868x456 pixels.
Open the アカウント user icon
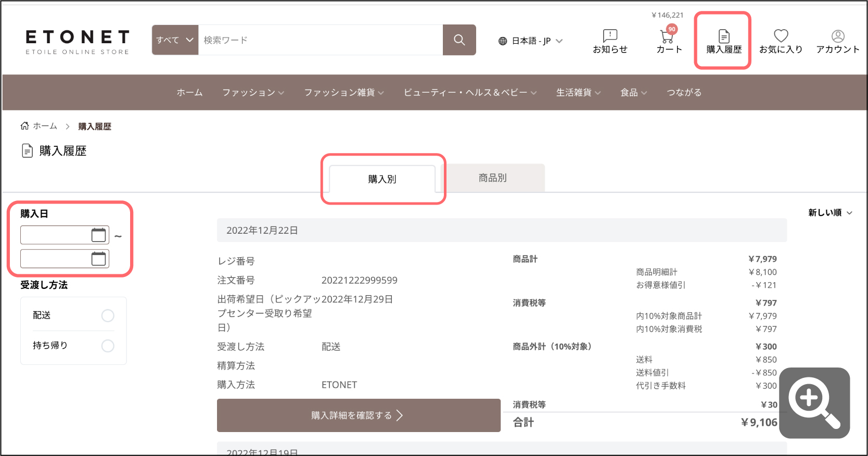[x=838, y=41]
